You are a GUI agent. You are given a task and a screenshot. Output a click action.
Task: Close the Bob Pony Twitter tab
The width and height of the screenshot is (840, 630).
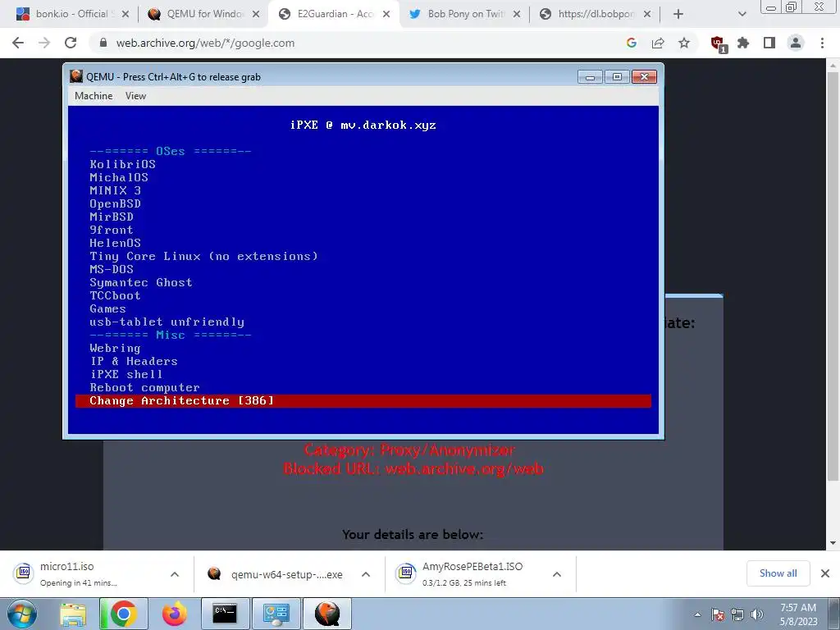click(x=517, y=14)
